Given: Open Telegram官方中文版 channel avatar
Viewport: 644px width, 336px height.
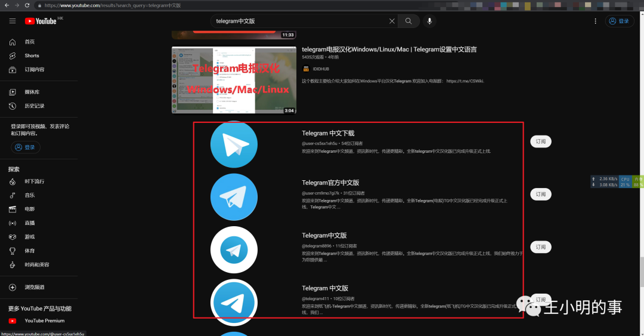Looking at the screenshot, I should [x=234, y=197].
